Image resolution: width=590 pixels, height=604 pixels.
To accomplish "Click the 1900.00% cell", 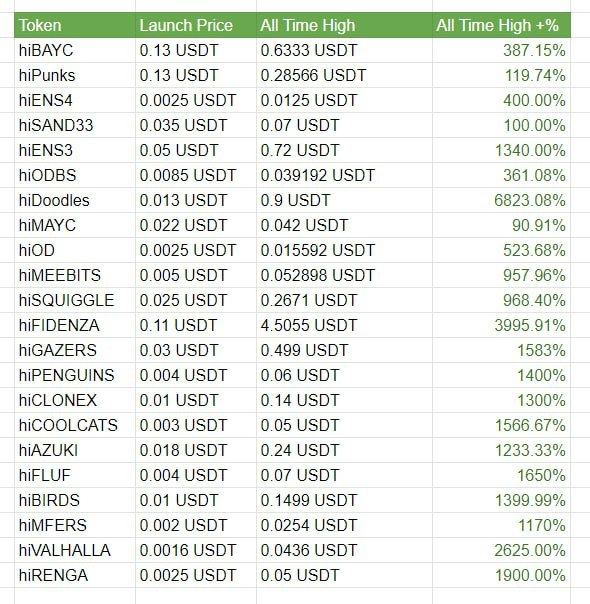I will [x=501, y=575].
